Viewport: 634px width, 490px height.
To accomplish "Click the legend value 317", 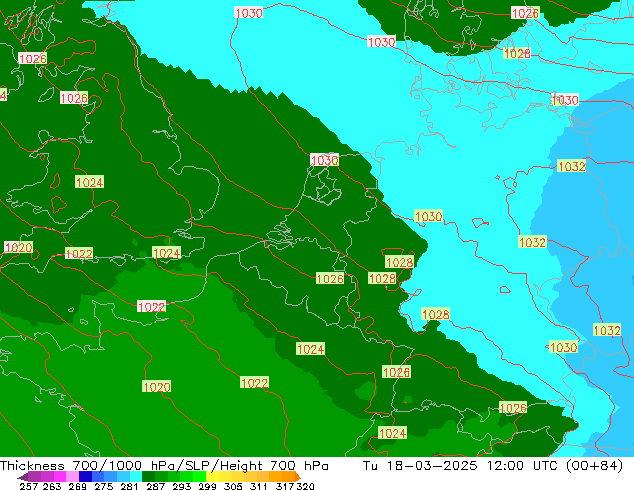I will tap(285, 486).
